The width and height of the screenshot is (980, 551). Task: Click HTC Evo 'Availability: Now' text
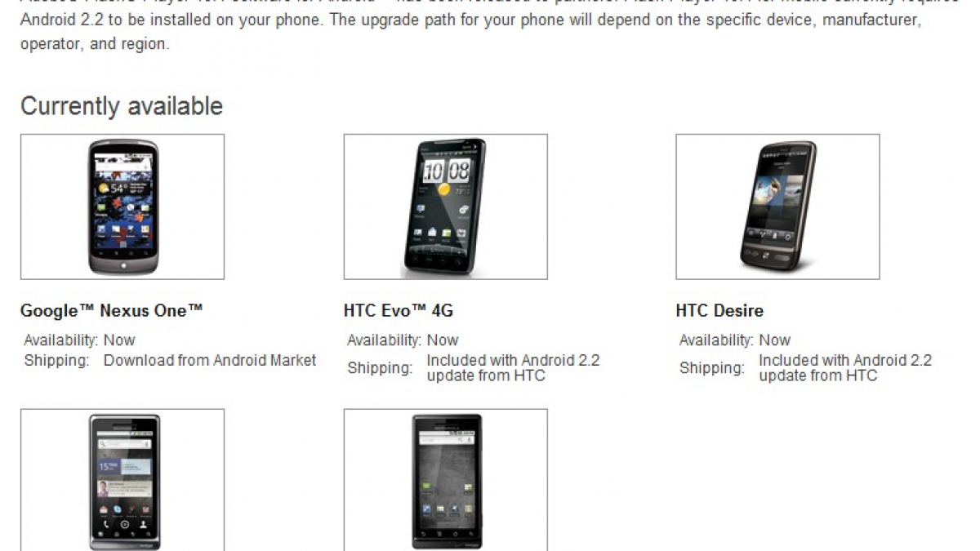pyautogui.click(x=403, y=340)
